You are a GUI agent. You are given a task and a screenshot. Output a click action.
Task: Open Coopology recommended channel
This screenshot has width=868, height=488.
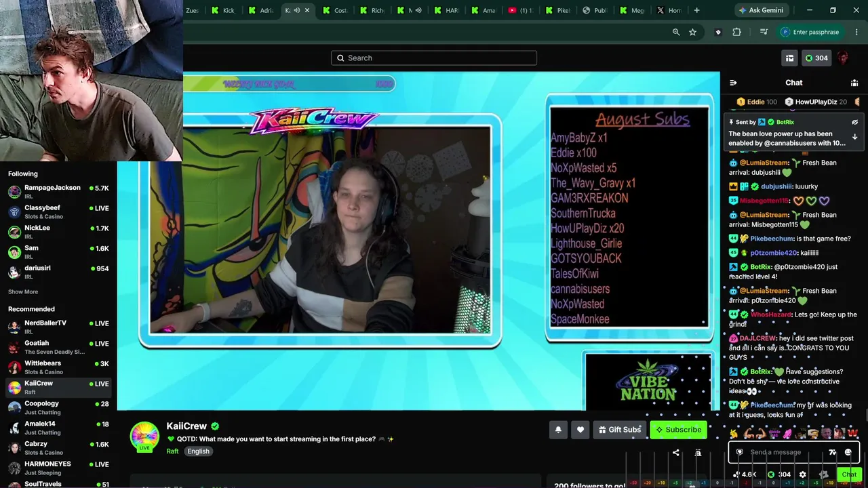pos(58,407)
